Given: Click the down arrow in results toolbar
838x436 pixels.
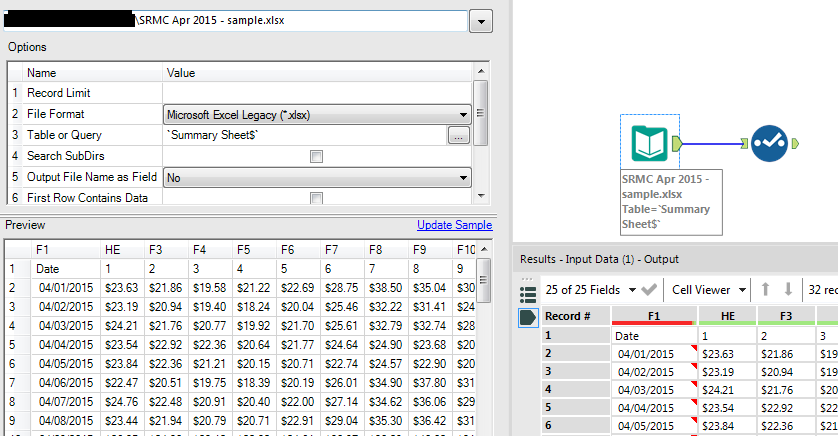Looking at the screenshot, I should tap(788, 289).
